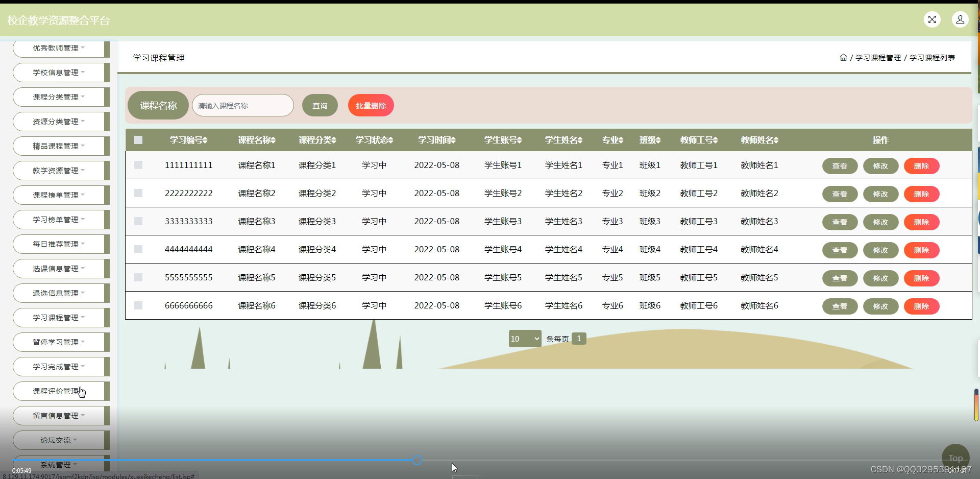Check the row 6666666666 checkbox

point(138,305)
